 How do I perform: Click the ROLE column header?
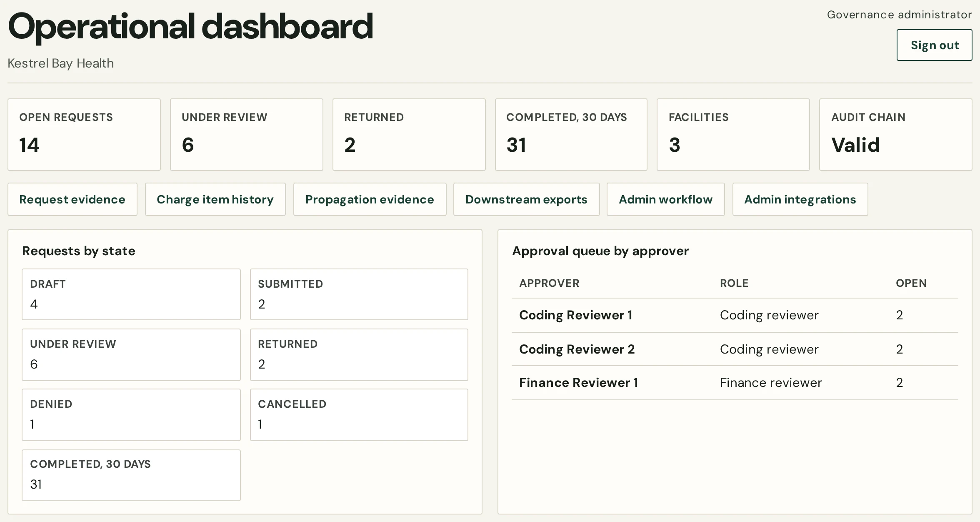(734, 283)
